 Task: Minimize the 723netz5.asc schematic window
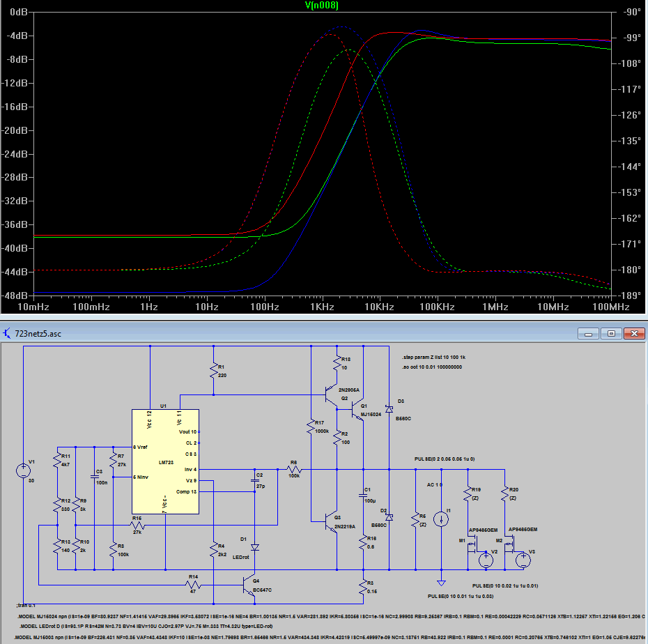(589, 333)
